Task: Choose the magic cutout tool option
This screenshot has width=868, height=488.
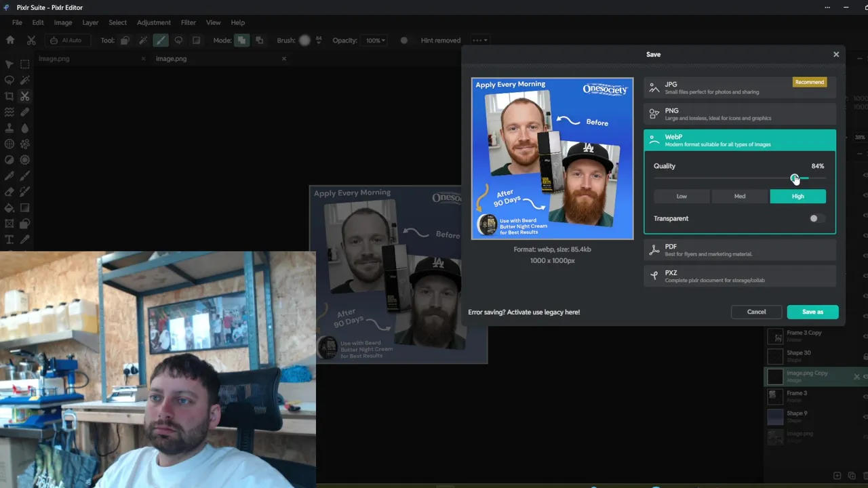Action: point(142,40)
